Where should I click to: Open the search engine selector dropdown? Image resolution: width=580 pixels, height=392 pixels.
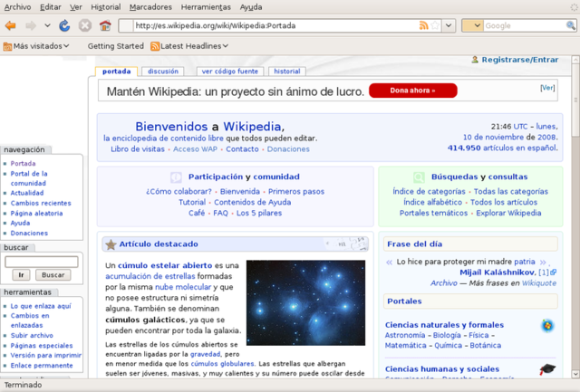[472, 25]
